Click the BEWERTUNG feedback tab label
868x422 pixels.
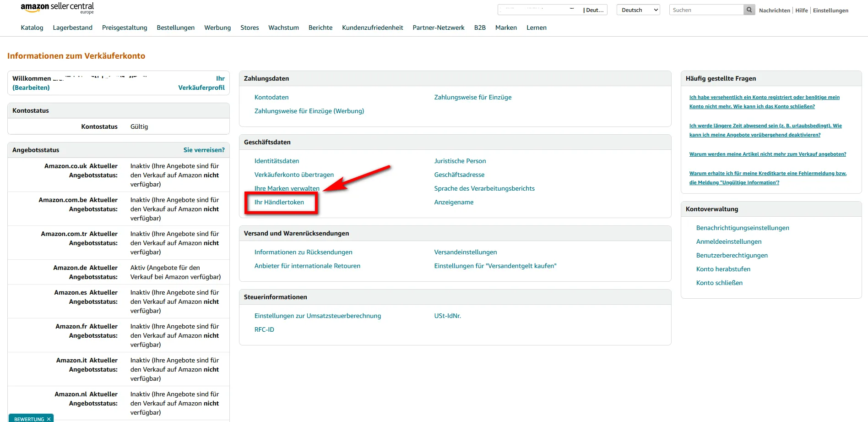[x=29, y=419]
